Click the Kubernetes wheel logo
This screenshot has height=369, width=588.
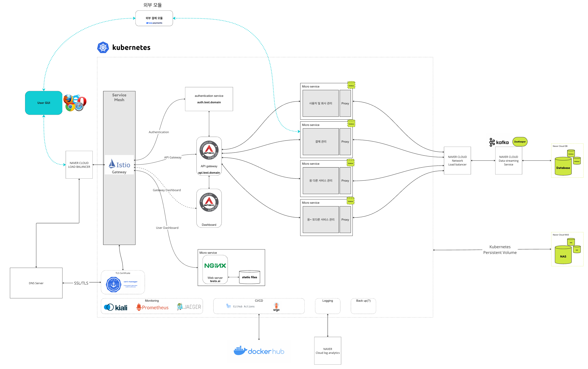click(103, 47)
